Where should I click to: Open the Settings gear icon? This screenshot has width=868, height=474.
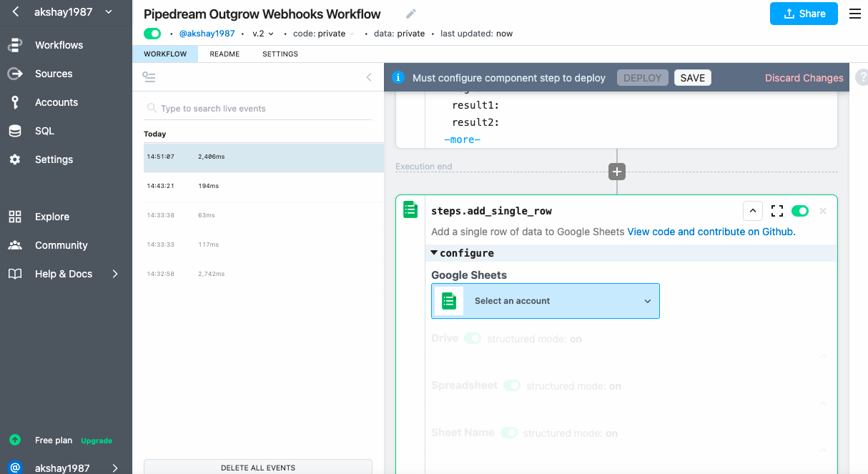15,159
